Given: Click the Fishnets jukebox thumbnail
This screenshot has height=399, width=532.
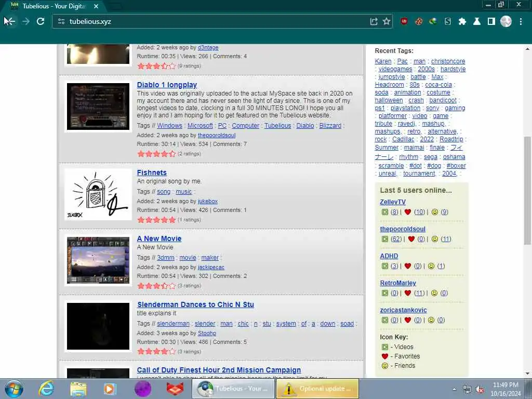Looking at the screenshot, I should 98,194.
